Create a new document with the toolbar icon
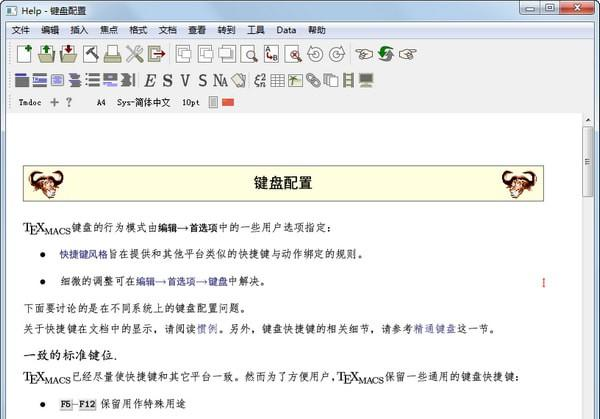Viewport: 600px width, 419px height. [x=24, y=54]
